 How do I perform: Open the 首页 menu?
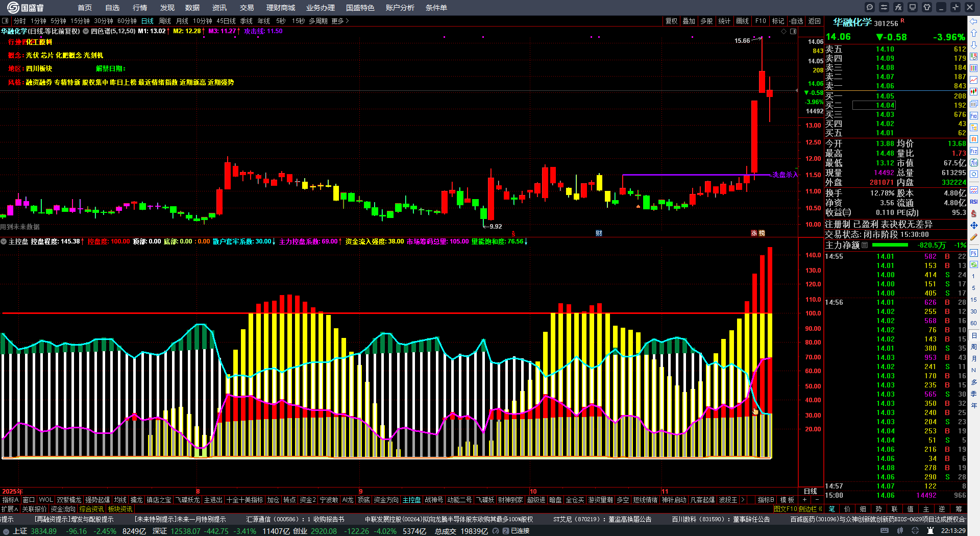(x=85, y=8)
